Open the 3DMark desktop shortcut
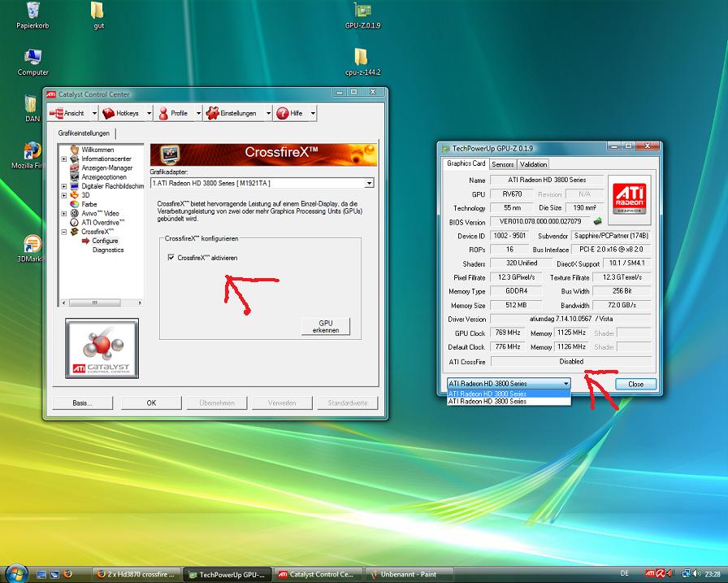 point(30,249)
